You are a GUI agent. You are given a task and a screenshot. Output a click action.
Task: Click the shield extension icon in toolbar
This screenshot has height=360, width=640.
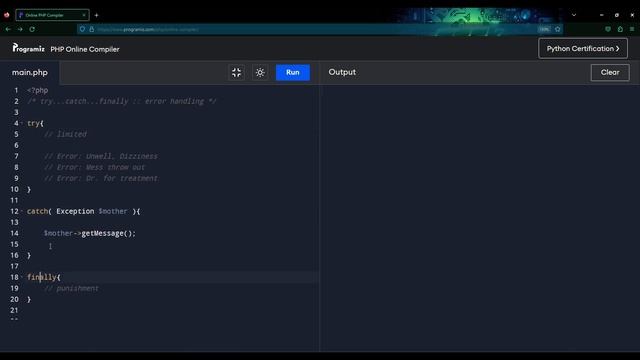[x=608, y=29]
